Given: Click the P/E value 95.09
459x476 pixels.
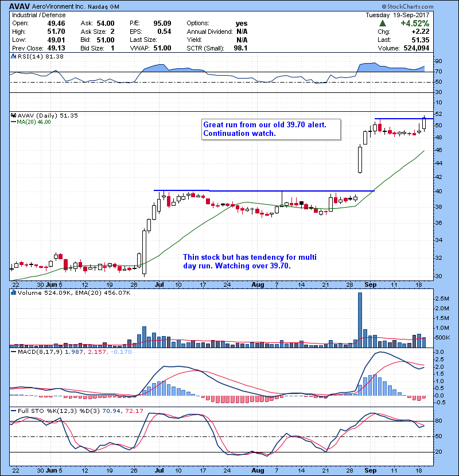Looking at the screenshot, I should pos(162,24).
